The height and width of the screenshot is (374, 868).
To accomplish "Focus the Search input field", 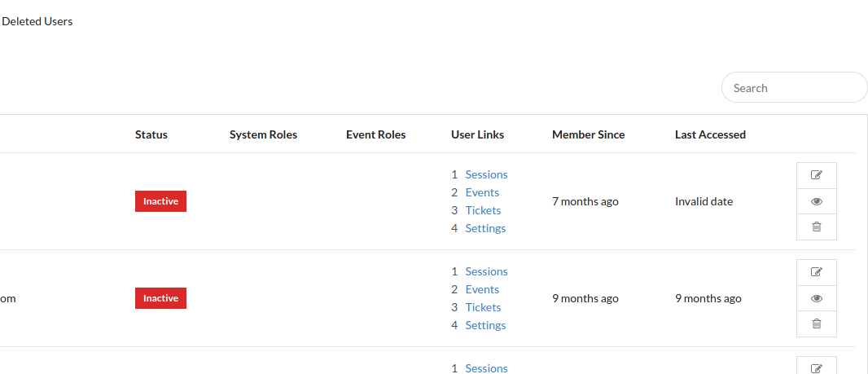I will pos(795,87).
